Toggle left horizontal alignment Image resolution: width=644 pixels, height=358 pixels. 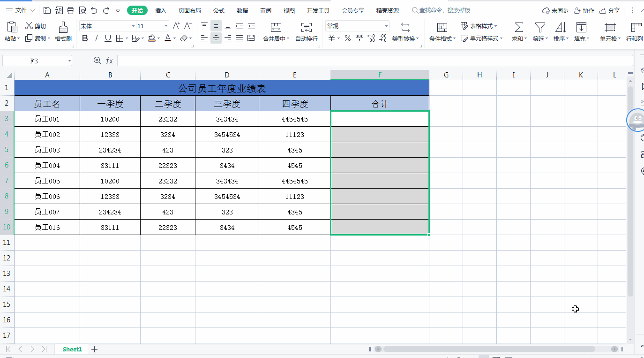tap(204, 38)
